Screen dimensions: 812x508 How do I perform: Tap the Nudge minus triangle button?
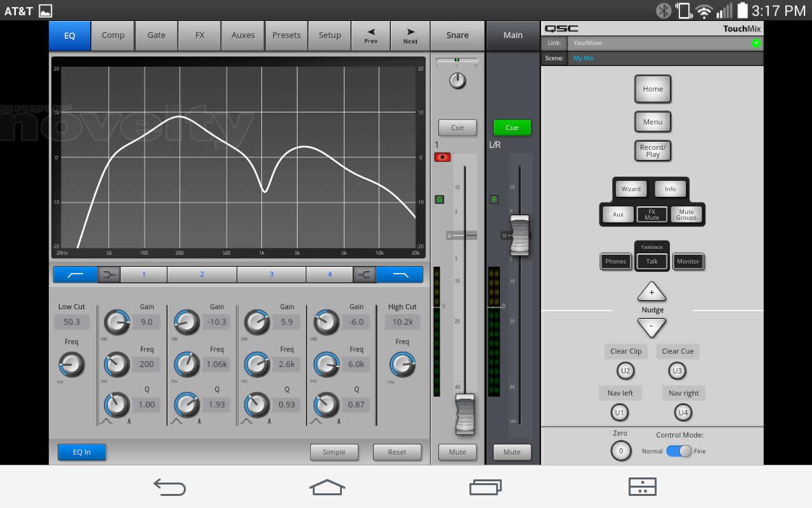click(x=652, y=327)
